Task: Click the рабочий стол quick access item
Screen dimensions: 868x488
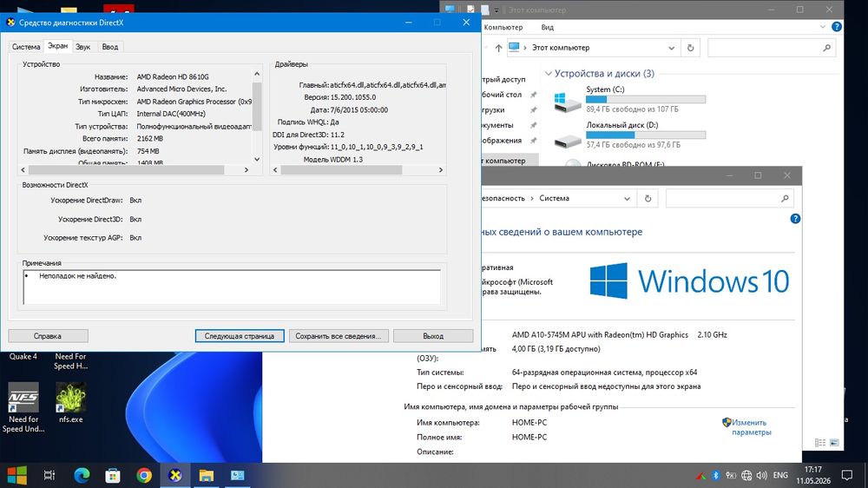Action: pyautogui.click(x=502, y=95)
